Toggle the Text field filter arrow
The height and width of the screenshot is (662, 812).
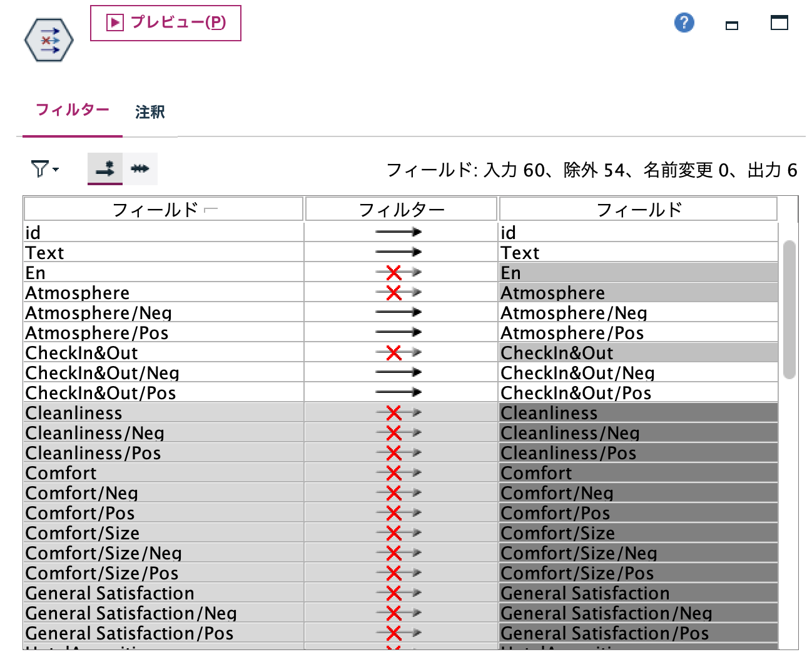pos(397,252)
